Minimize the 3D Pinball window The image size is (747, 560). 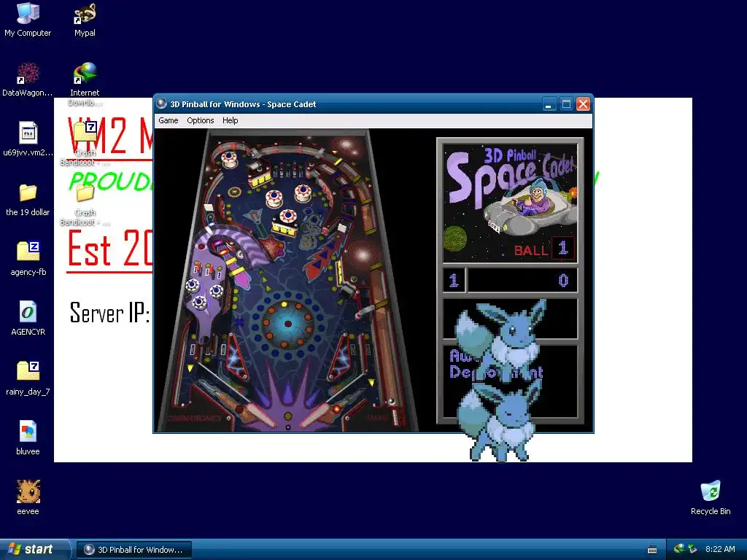coord(549,104)
